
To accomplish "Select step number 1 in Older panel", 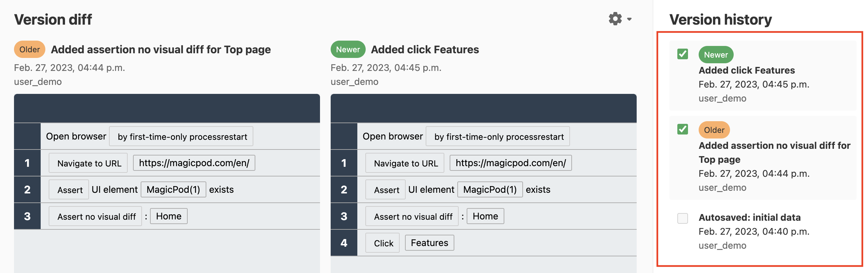I will pos(27,163).
